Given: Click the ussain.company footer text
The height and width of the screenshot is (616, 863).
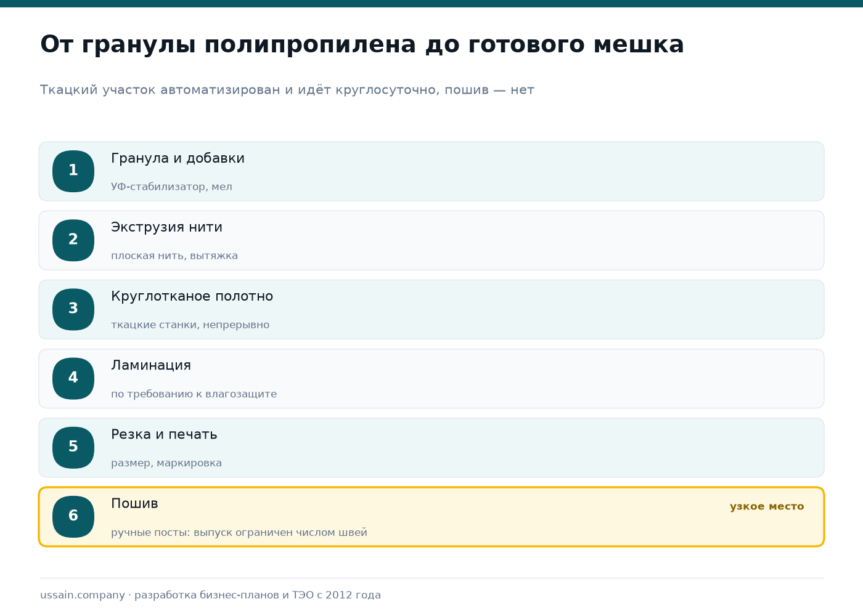Looking at the screenshot, I should [x=210, y=595].
